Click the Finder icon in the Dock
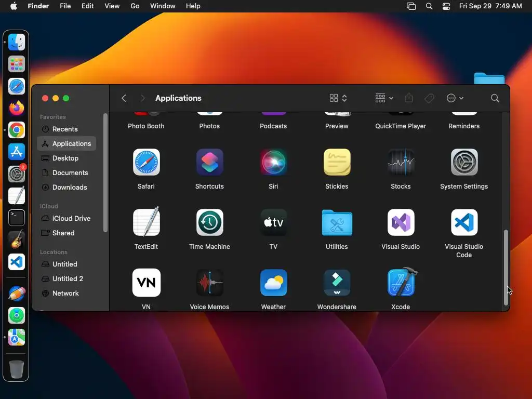 pos(16,42)
